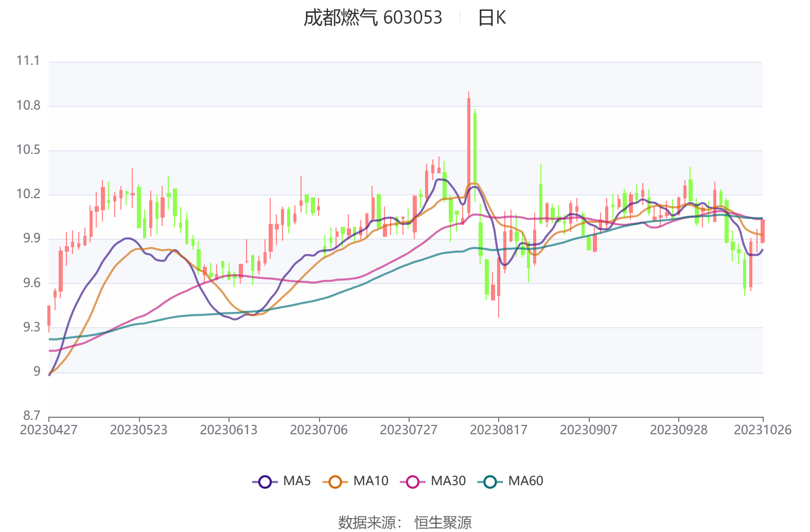Click x-axis date label 20230817
This screenshot has width=810, height=532.
pyautogui.click(x=499, y=430)
